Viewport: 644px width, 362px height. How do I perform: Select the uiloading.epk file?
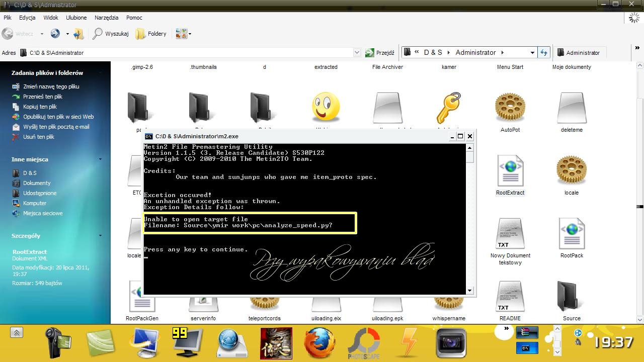click(387, 304)
